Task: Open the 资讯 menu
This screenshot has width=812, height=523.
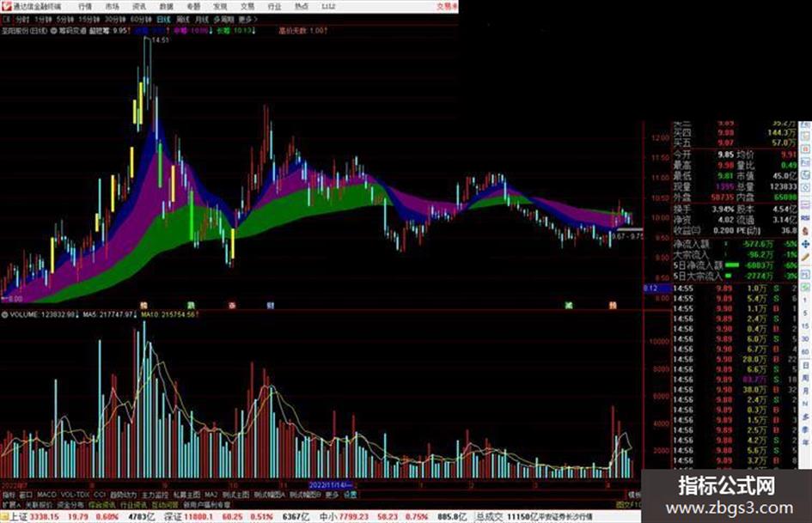Action: [139, 6]
